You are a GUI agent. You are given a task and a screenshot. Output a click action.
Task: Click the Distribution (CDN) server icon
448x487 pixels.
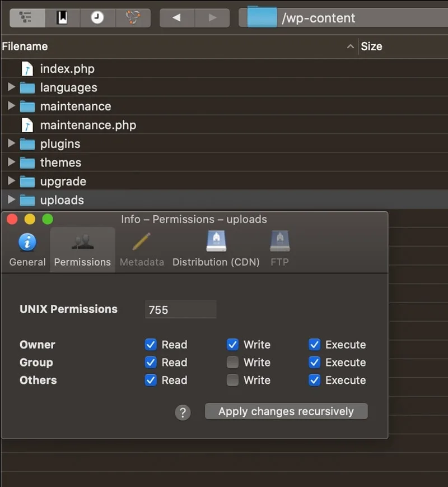coord(216,242)
